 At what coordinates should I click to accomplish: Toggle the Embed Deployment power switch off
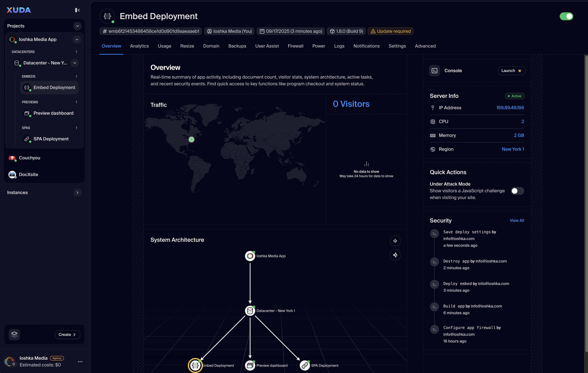[x=566, y=16]
